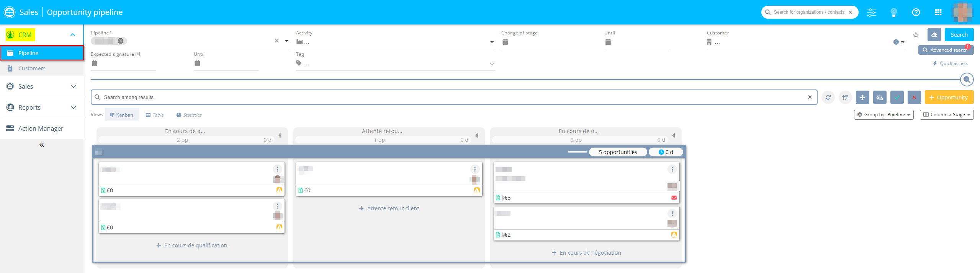Click the green checkmark filter button
Screen dimensions: 980x273
[897, 97]
